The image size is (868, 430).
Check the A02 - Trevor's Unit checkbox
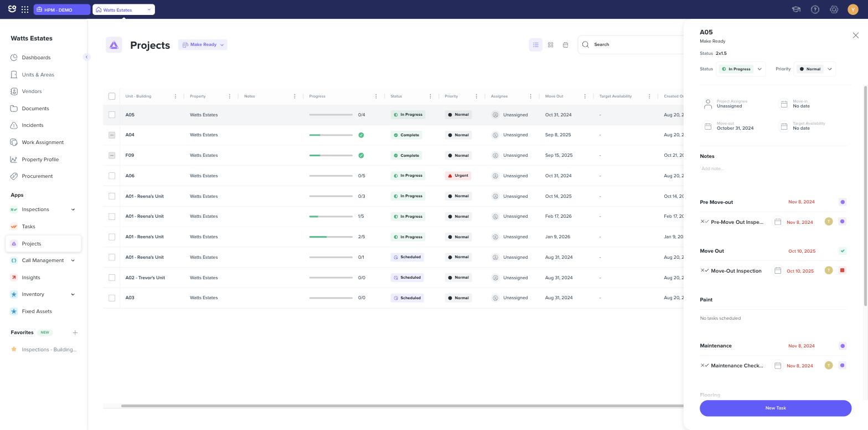[112, 278]
